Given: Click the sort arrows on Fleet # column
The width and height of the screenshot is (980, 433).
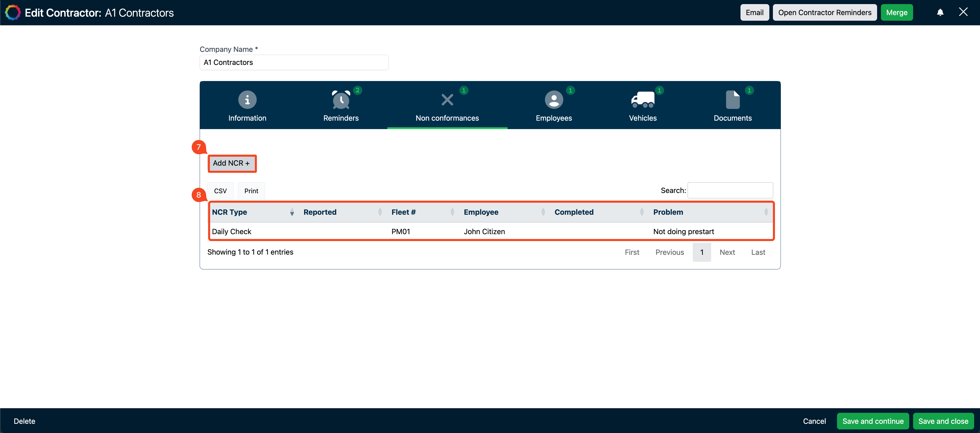Looking at the screenshot, I should point(452,212).
